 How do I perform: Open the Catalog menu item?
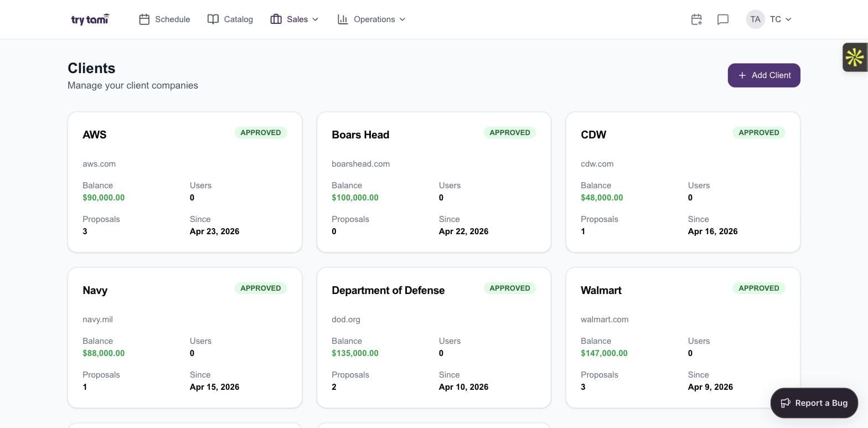(x=230, y=19)
